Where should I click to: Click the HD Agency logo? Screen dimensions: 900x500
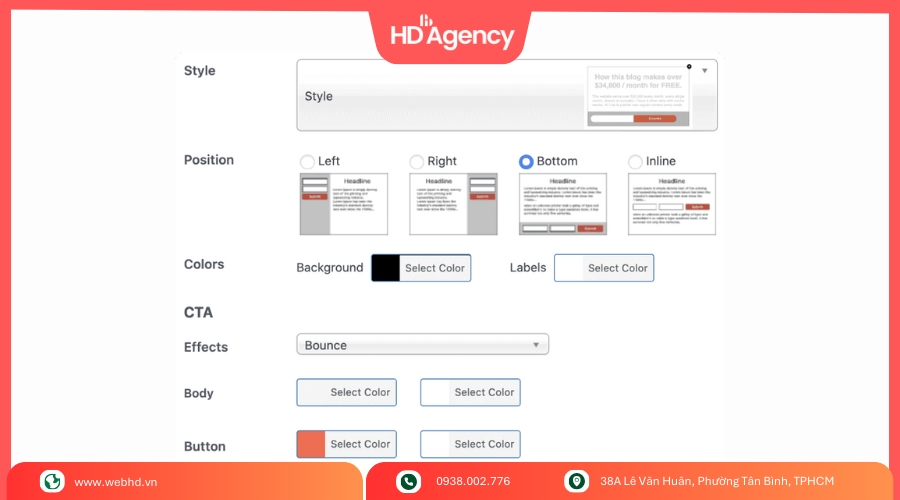(451, 34)
